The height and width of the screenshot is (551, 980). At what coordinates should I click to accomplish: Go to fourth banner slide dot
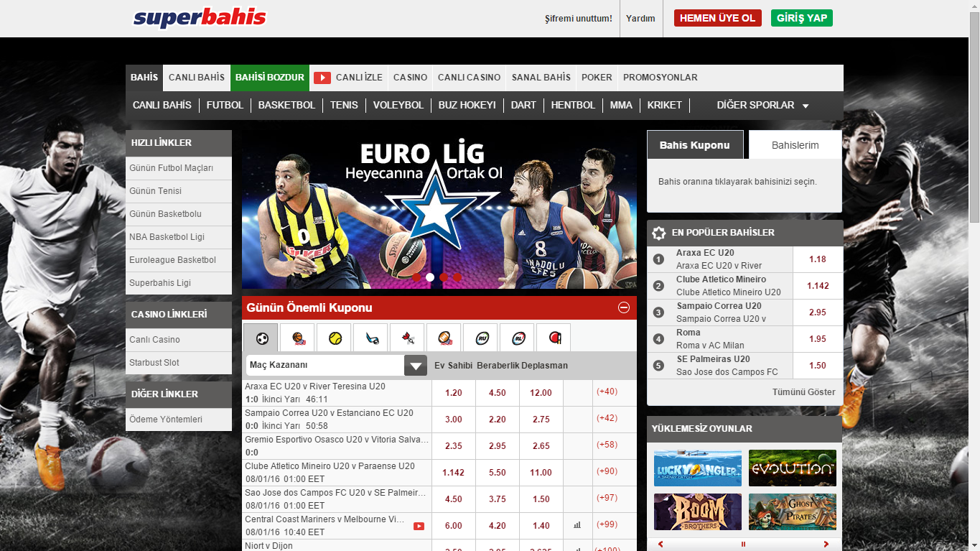[457, 277]
